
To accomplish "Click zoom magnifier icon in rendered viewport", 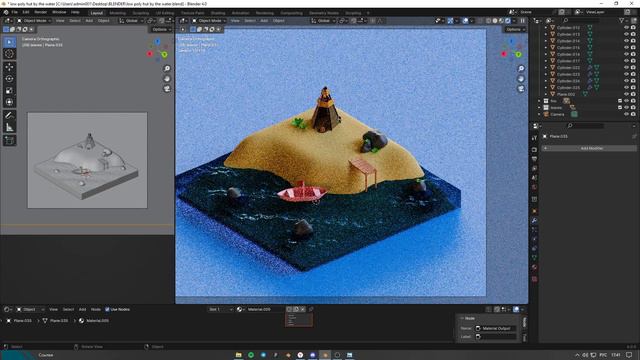I will [521, 69].
